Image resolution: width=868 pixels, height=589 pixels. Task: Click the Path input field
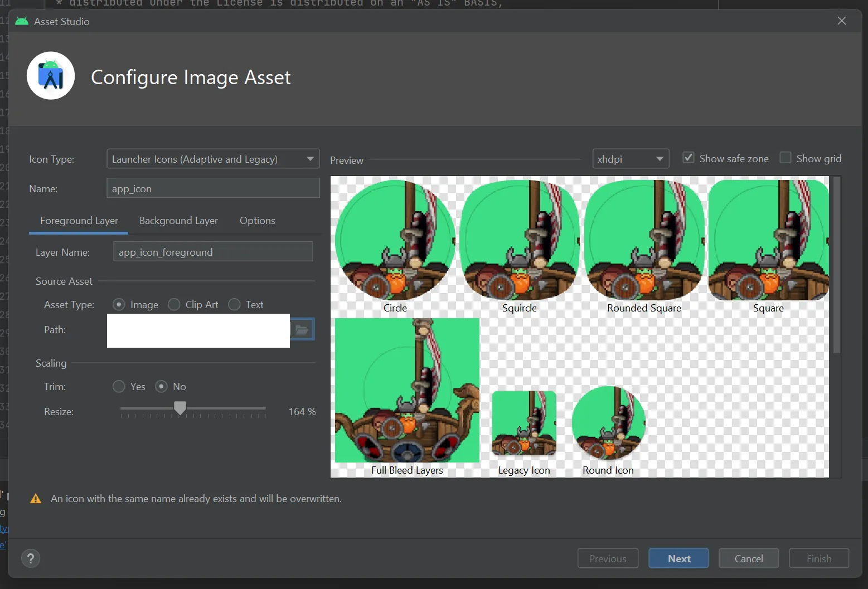coord(198,330)
